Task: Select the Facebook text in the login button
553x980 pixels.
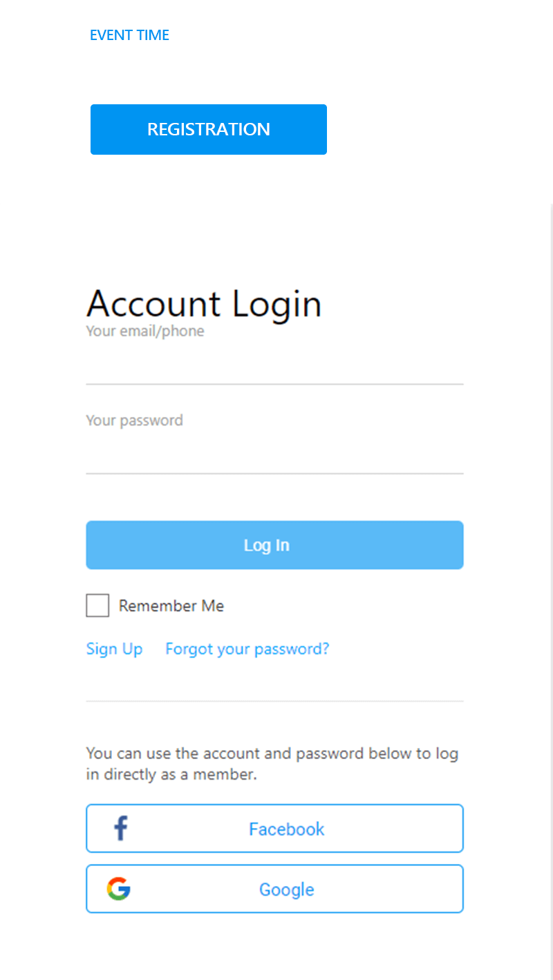Action: click(x=286, y=829)
